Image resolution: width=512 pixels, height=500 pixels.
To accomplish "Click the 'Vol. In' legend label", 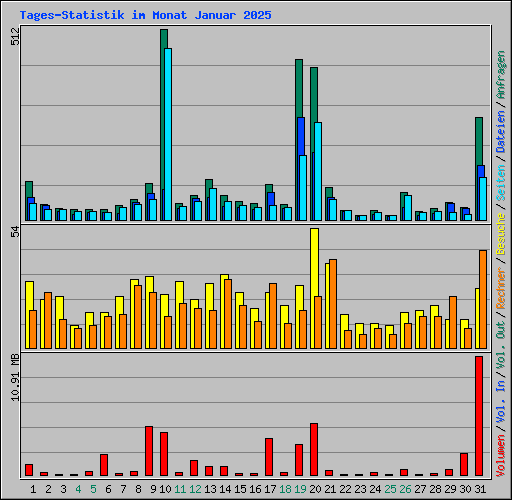I will tap(501, 402).
